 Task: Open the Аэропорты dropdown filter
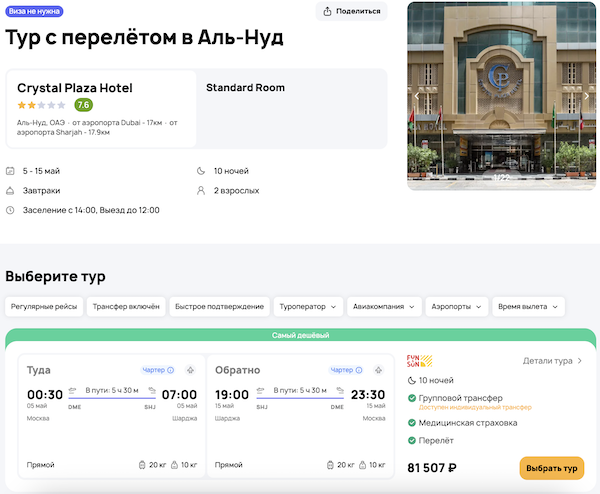click(458, 306)
